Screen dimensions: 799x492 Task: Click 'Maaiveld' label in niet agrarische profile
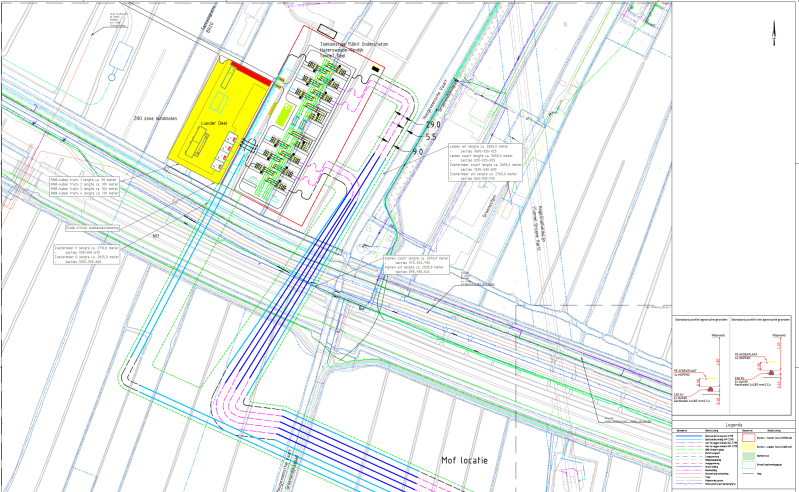779,335
